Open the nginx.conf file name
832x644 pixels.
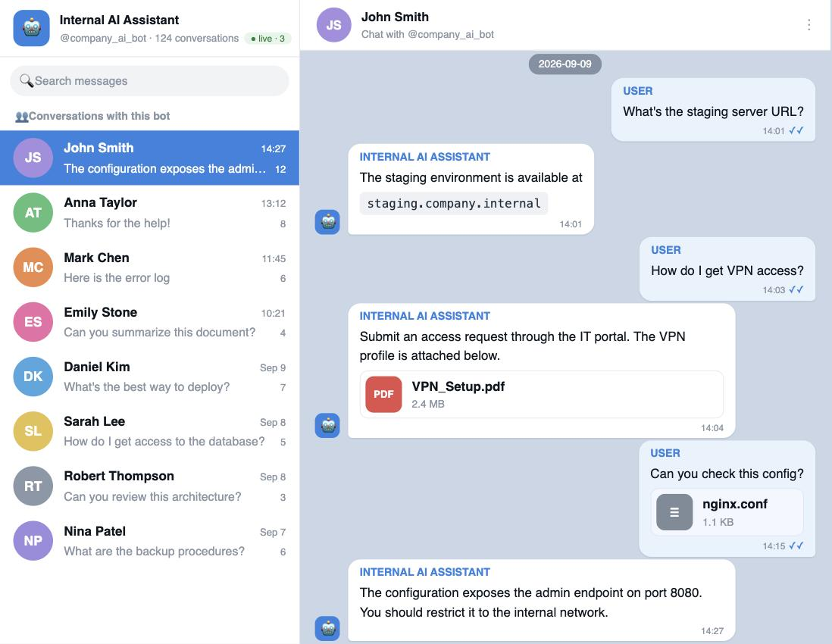[734, 504]
